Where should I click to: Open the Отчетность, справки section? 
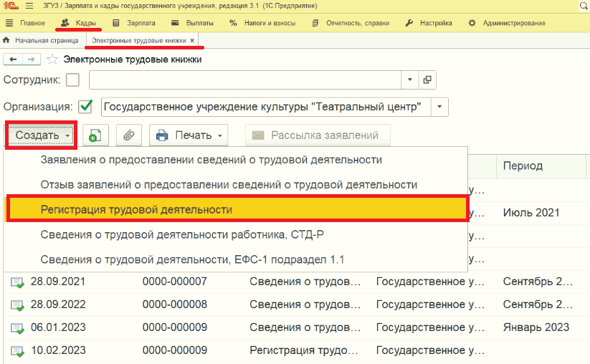coord(351,23)
